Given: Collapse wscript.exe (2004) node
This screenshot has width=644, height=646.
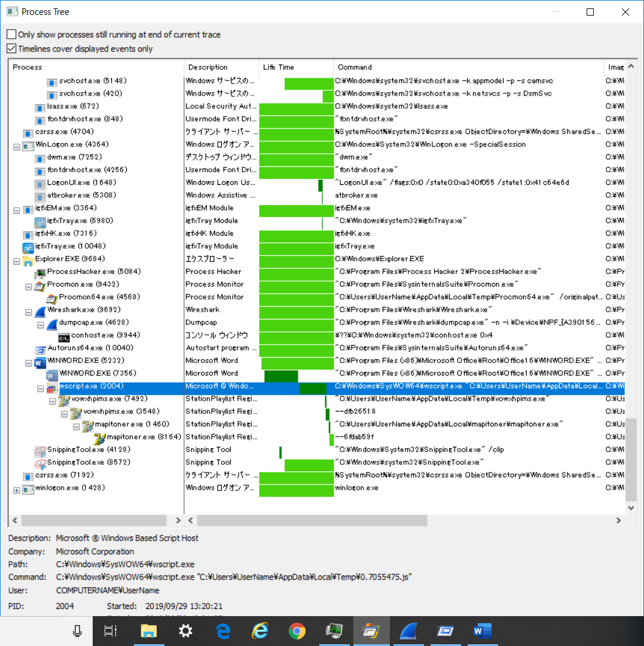Looking at the screenshot, I should click(40, 389).
